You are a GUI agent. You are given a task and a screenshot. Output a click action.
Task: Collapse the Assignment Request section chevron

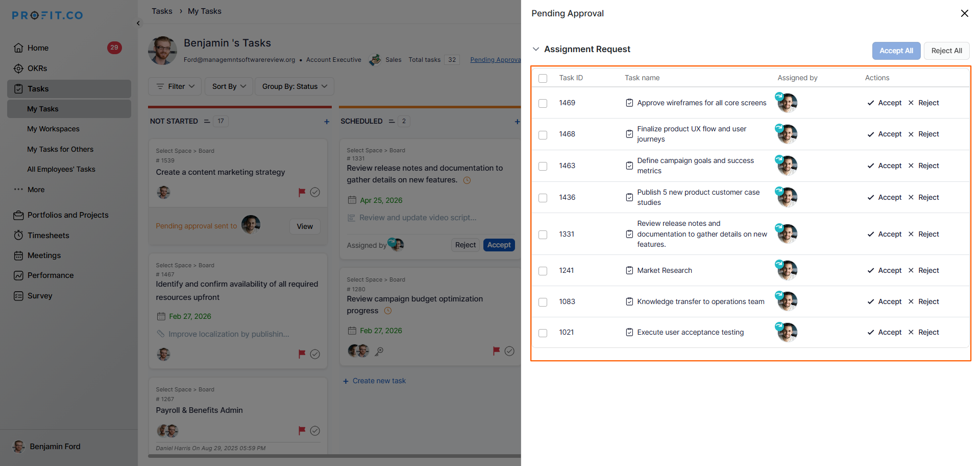tap(535, 49)
